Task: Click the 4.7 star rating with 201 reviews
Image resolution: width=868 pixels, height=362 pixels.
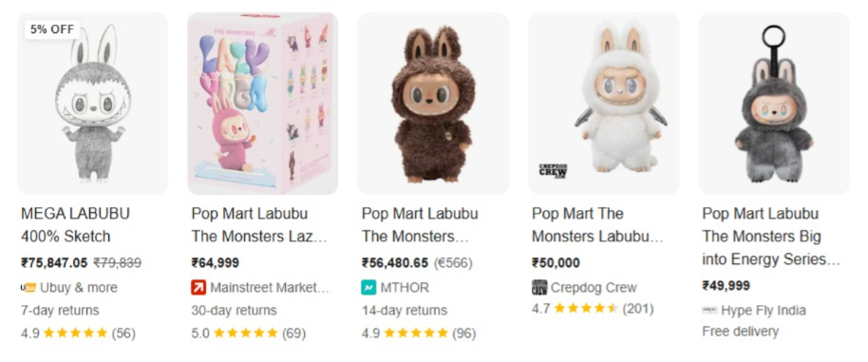Action: pos(593,308)
